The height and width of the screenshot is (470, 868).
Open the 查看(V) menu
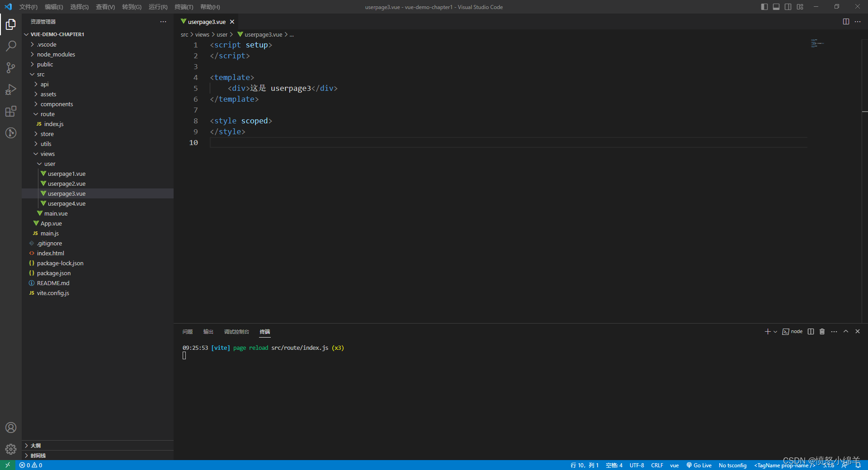pos(105,7)
